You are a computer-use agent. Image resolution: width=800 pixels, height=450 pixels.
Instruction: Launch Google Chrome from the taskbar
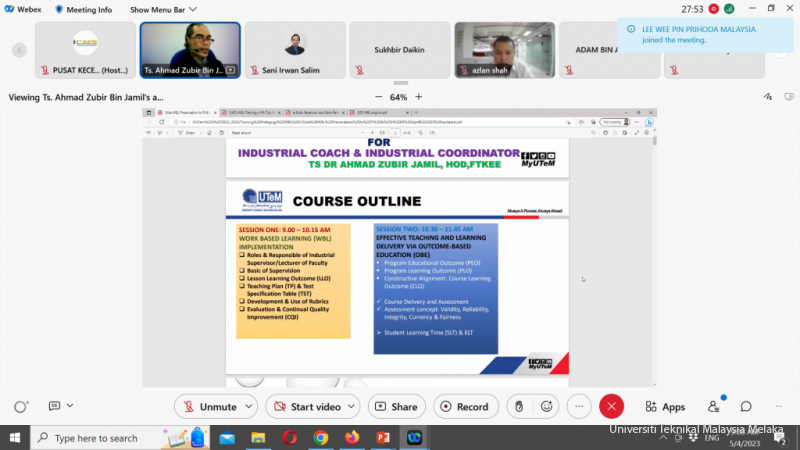click(x=321, y=438)
